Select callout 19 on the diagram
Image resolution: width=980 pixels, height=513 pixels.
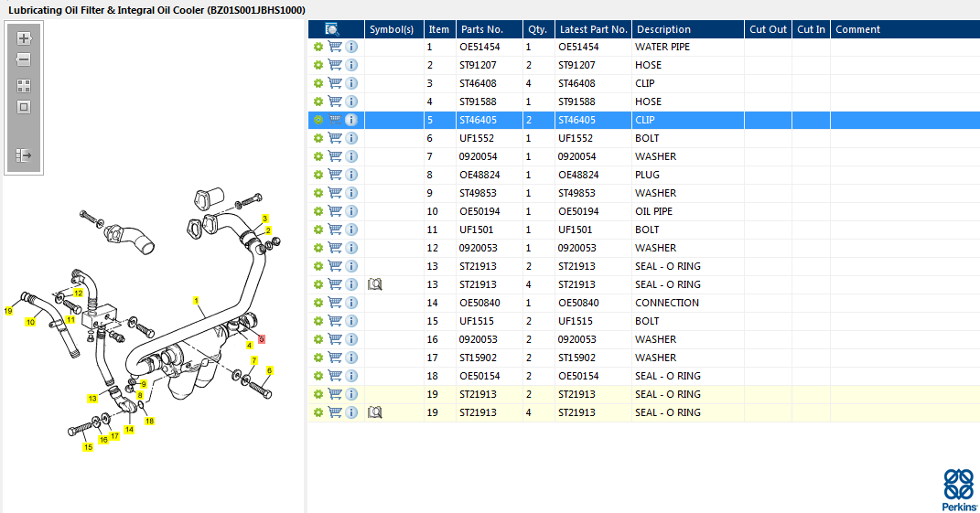(8, 311)
